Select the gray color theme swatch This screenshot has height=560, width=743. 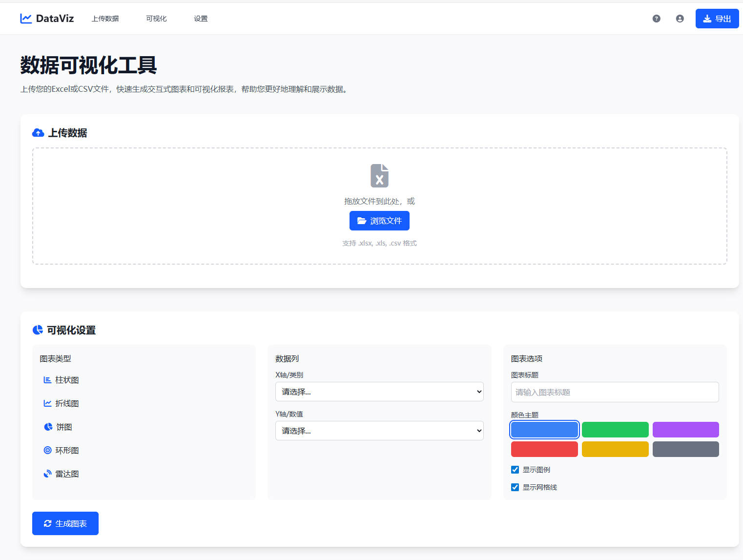[x=686, y=449]
